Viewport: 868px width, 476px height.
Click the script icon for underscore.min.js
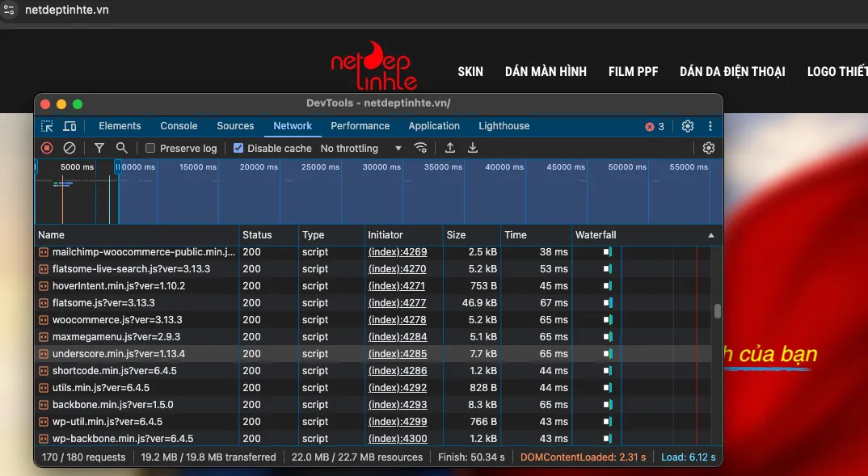pyautogui.click(x=43, y=354)
